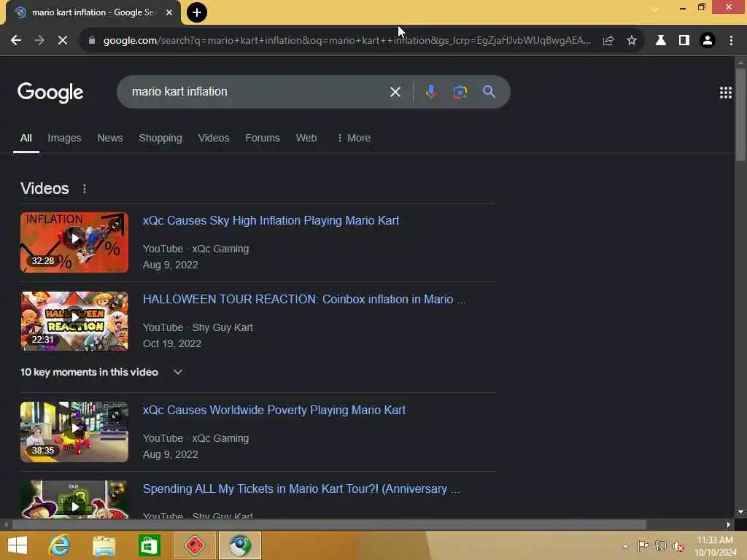Open the Google apps grid

coord(726,93)
